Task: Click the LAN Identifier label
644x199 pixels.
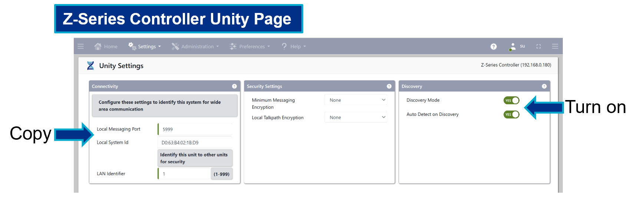Action: pyautogui.click(x=111, y=173)
